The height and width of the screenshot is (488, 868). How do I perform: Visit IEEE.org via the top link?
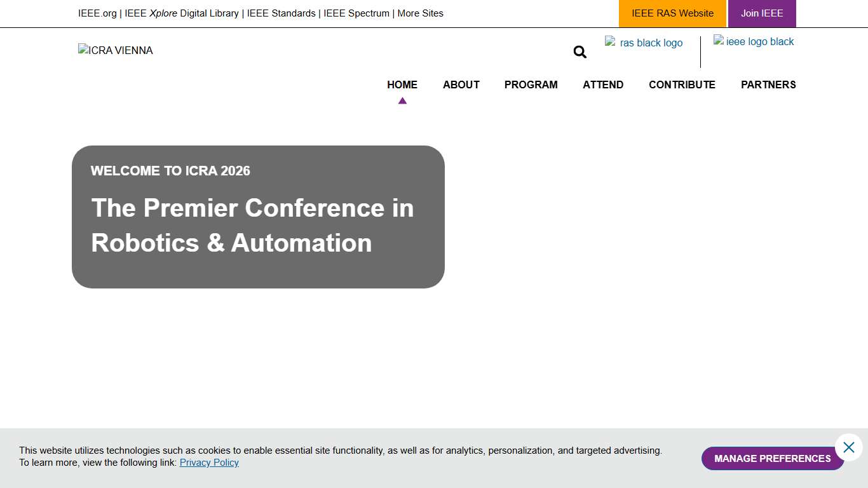pyautogui.click(x=97, y=13)
